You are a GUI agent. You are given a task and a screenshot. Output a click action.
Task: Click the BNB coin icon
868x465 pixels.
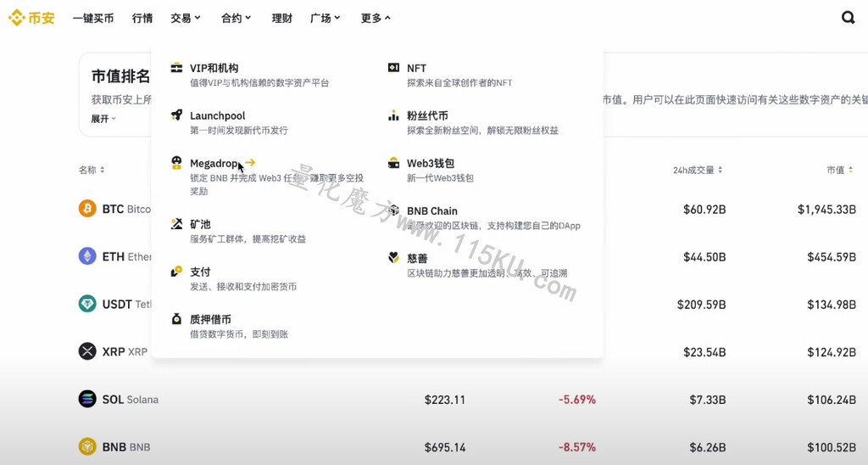pyautogui.click(x=87, y=446)
